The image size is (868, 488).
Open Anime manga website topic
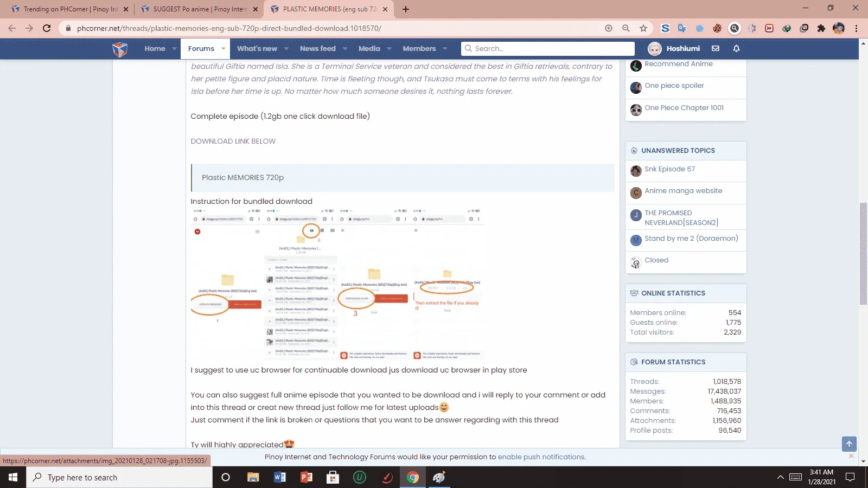pos(684,191)
